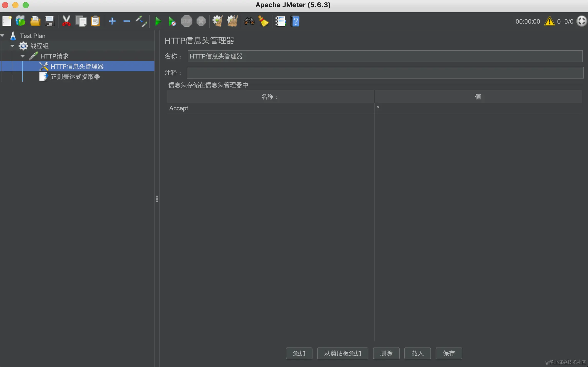Click Start no pauses icon

[172, 21]
